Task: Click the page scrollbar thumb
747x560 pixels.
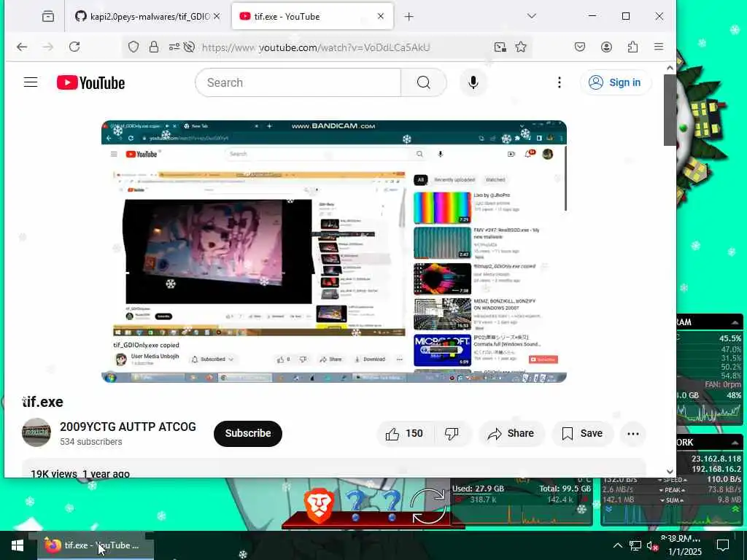Action: (x=670, y=109)
